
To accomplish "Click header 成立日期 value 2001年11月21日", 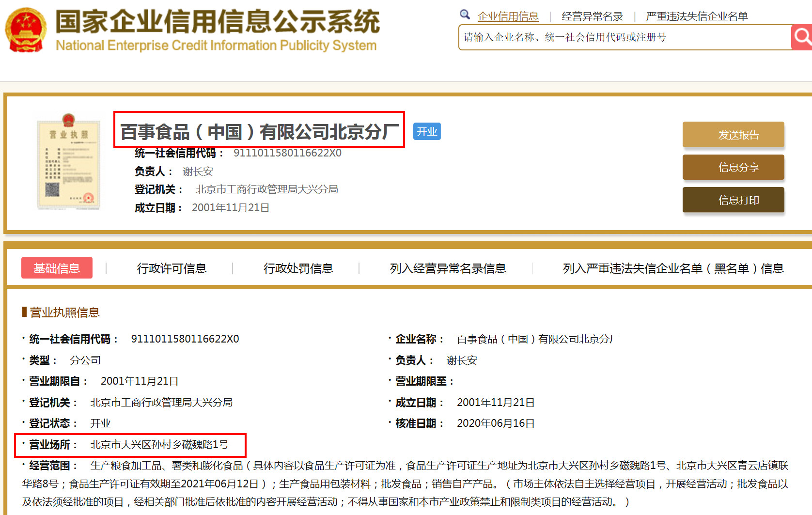I will (x=231, y=208).
